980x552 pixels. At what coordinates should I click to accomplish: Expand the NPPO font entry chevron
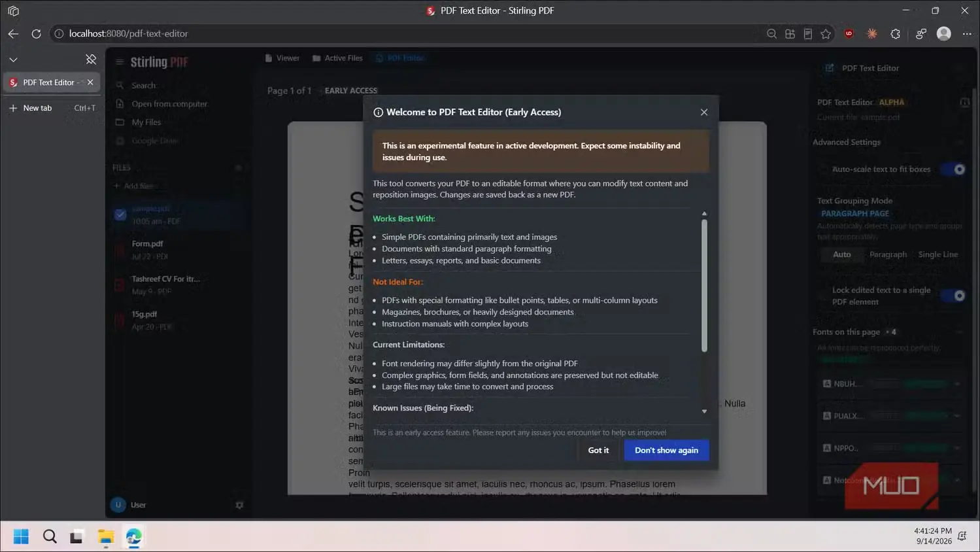click(x=957, y=448)
